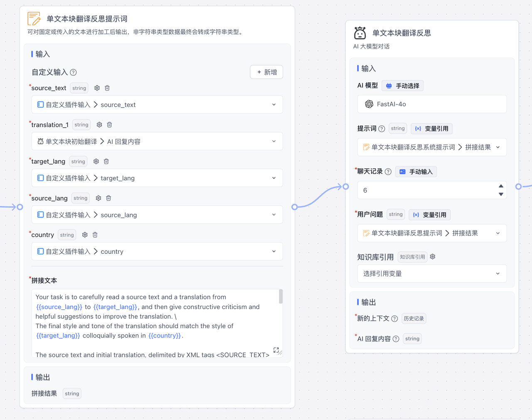Delete the country input variable

coord(95,235)
